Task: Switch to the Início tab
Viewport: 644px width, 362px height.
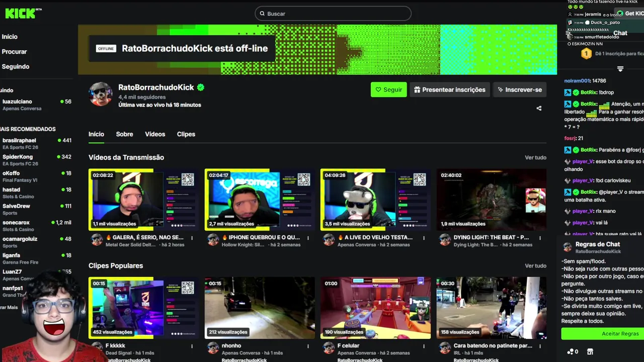Action: (x=96, y=134)
